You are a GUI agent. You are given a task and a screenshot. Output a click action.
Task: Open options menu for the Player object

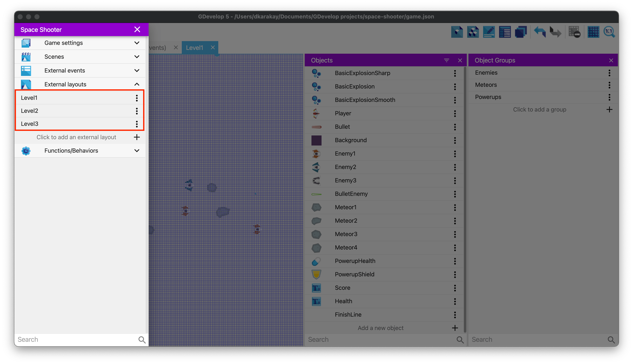point(455,113)
